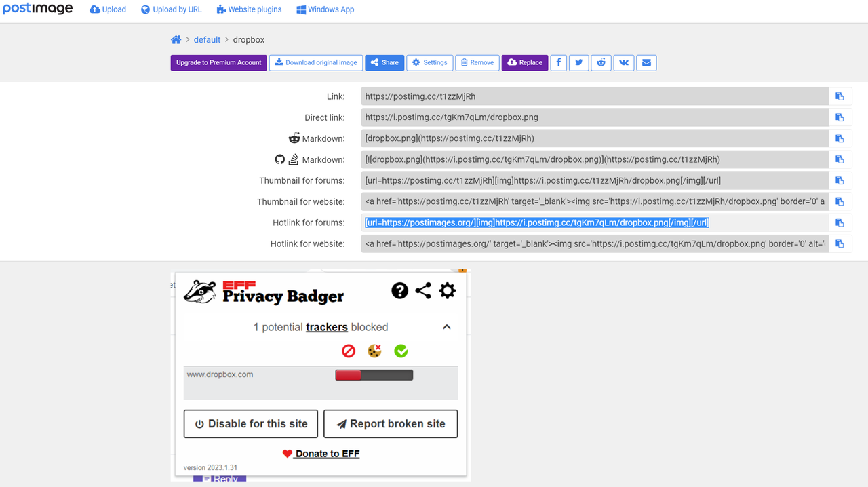Screen dimensions: 868x487
Task: Share on Reddit
Action: click(x=601, y=62)
